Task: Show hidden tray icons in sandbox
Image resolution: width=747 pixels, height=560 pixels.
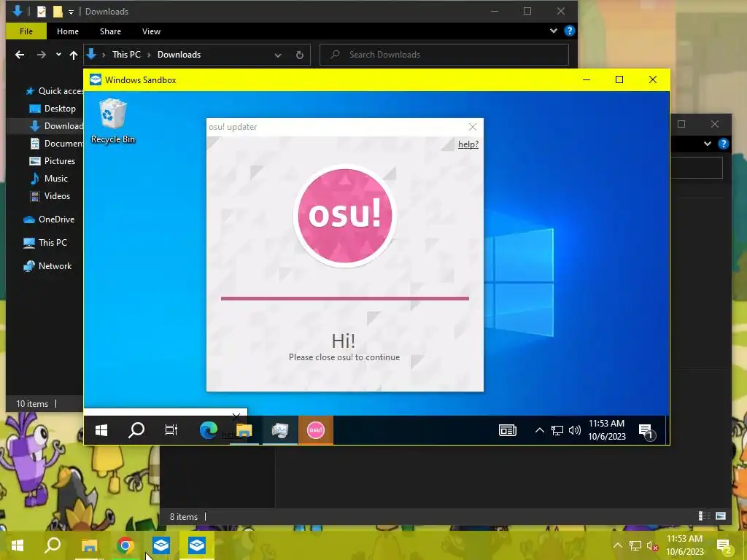Action: pyautogui.click(x=539, y=430)
